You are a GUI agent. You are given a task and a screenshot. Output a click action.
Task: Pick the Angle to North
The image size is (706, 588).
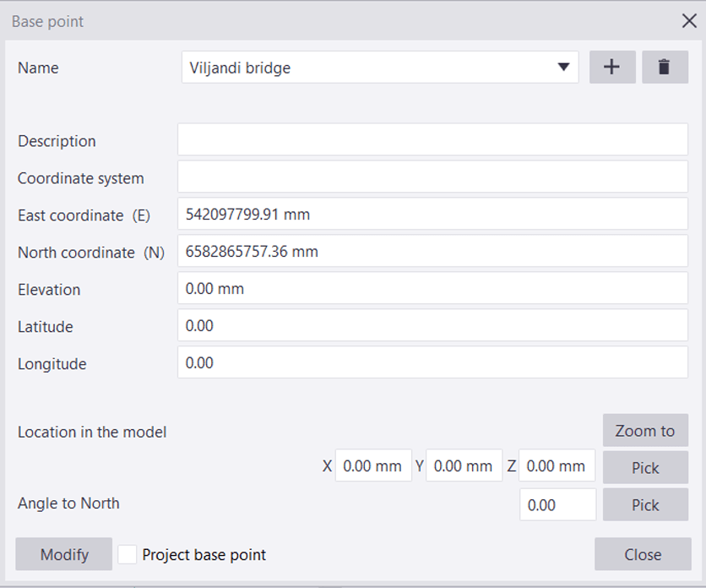[645, 504]
